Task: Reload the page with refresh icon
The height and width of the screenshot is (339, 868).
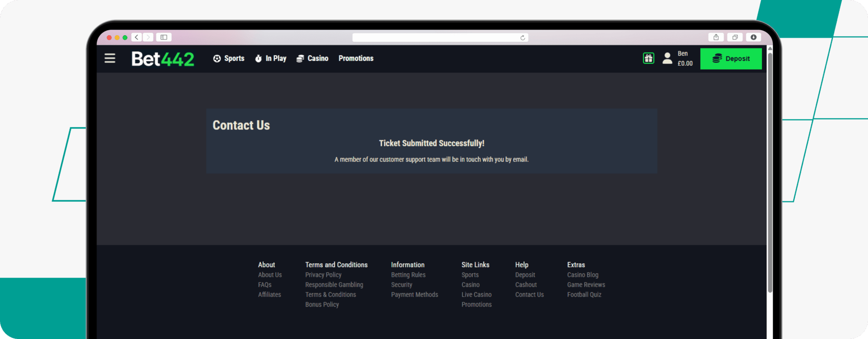Action: [x=523, y=38]
